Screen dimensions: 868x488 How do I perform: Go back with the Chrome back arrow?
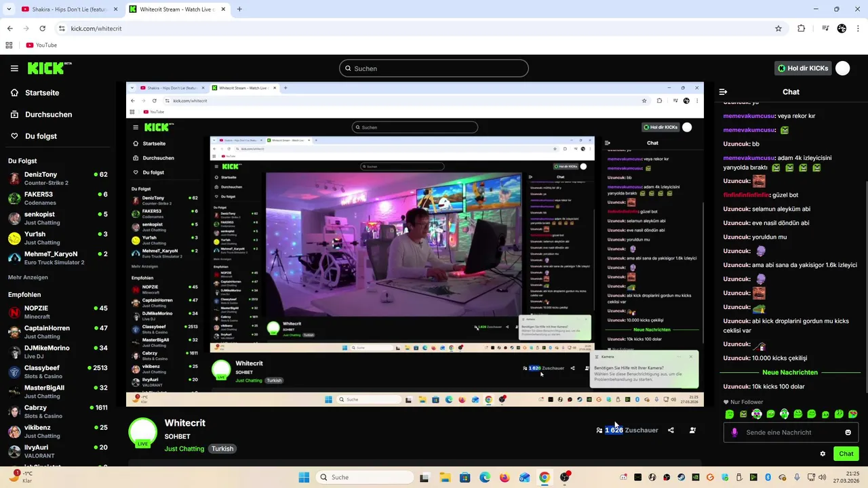(9, 28)
